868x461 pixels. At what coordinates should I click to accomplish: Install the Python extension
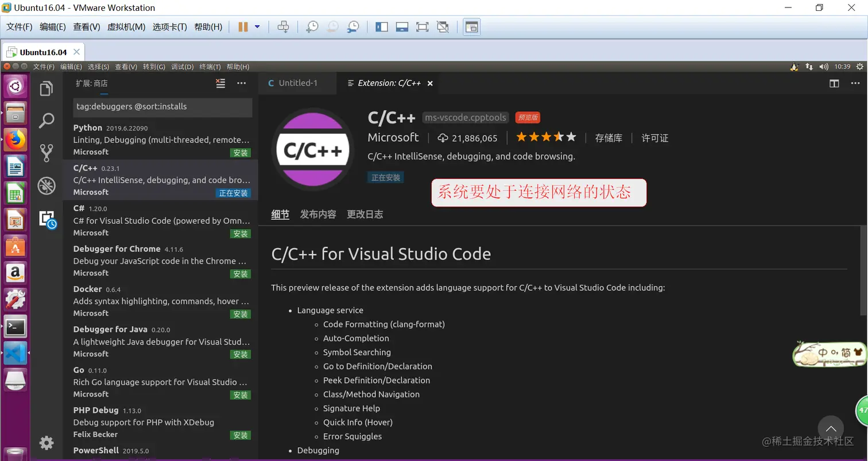(240, 153)
